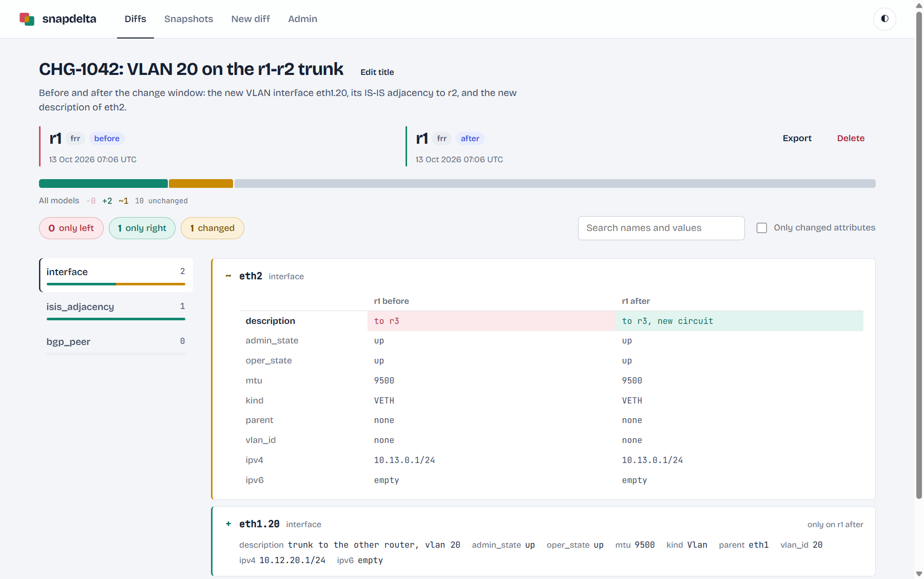924x579 pixels.
Task: Click the '10 unchanged' summary count
Action: click(x=161, y=201)
